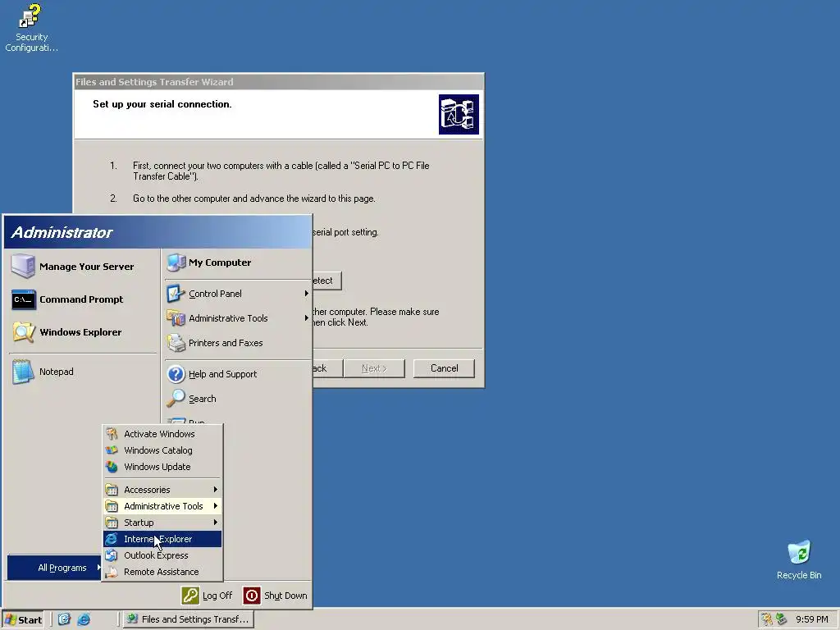Click the Windows Catalog icon
840x630 pixels.
[112, 450]
